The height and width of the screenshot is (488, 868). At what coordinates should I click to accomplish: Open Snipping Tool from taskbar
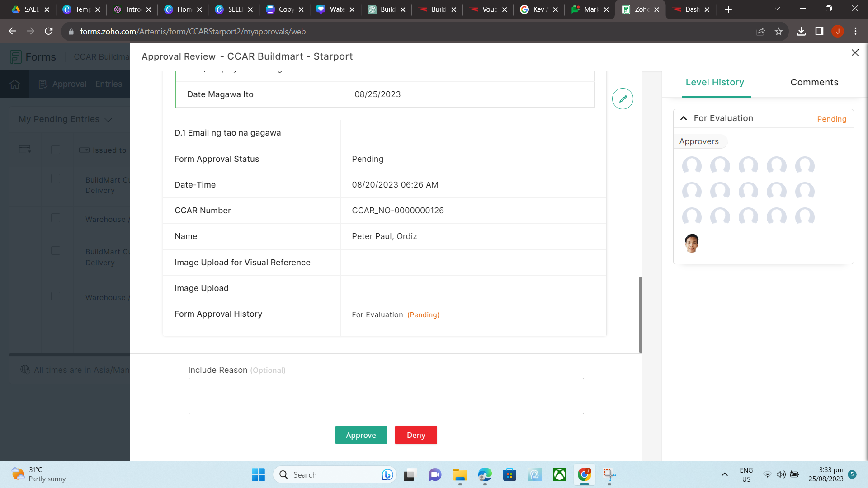click(x=609, y=475)
